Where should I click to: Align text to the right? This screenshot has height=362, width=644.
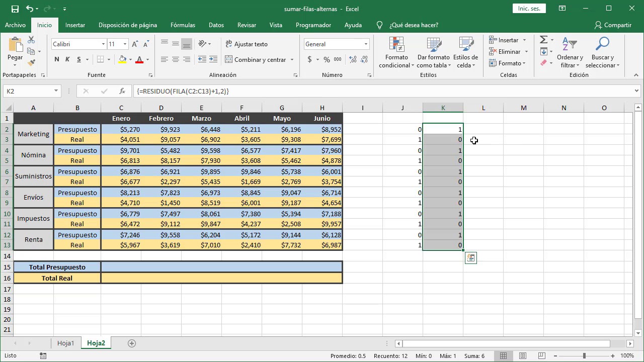[187, 59]
